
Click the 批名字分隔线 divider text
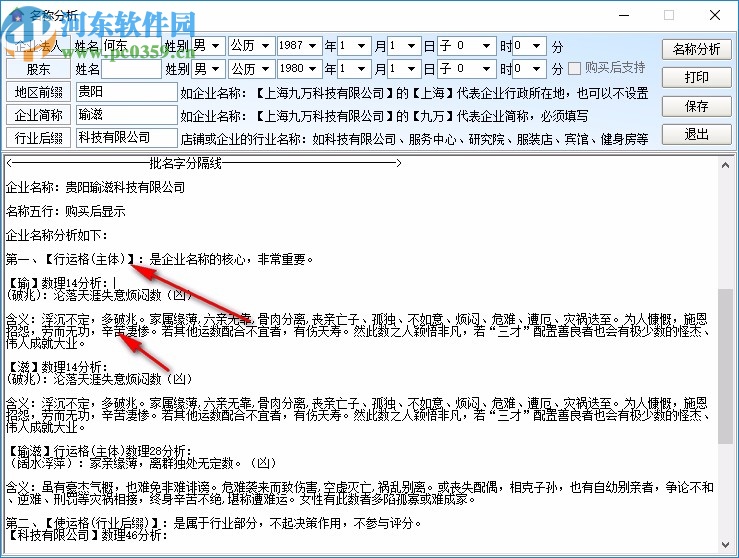tap(186, 164)
